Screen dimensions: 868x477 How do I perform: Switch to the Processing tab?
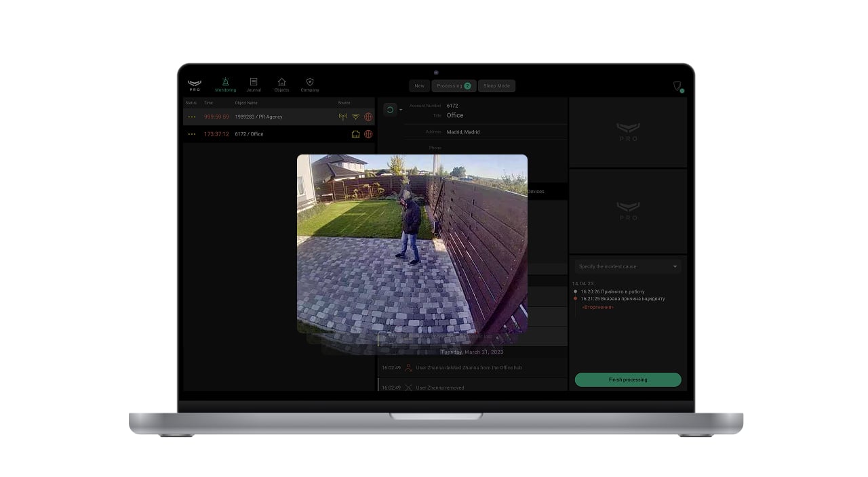454,86
